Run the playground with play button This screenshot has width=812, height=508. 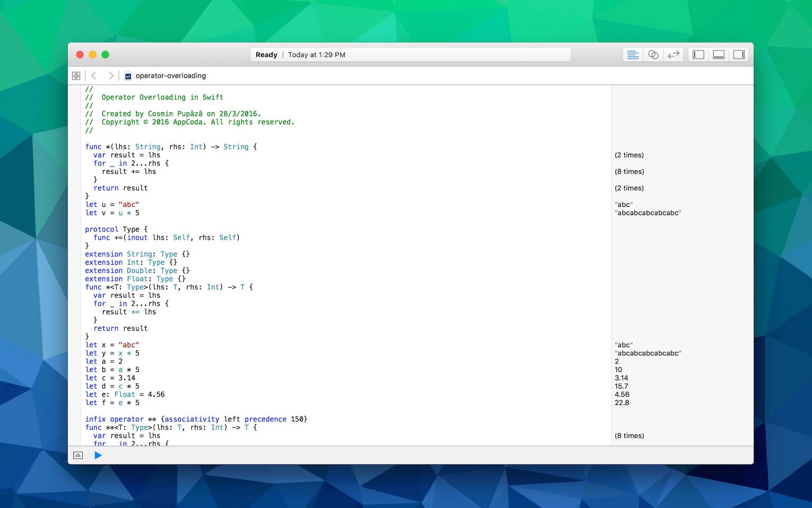click(98, 455)
